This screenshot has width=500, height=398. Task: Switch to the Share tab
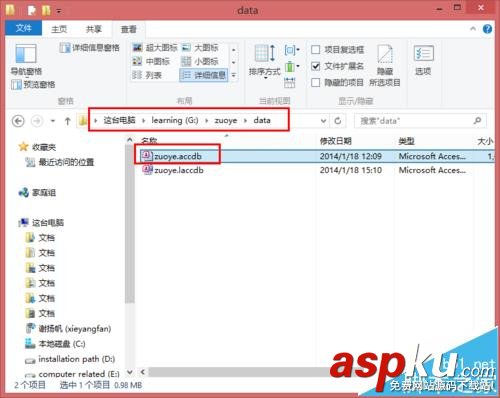click(x=94, y=29)
